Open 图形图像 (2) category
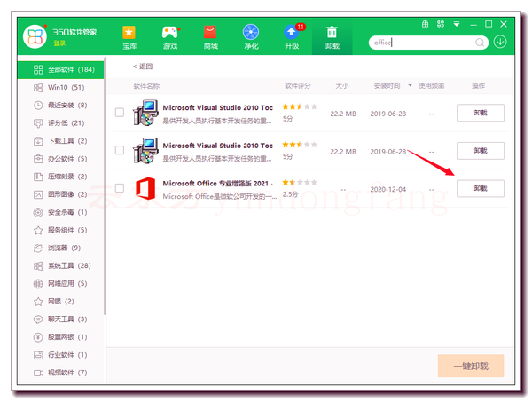 coord(60,194)
